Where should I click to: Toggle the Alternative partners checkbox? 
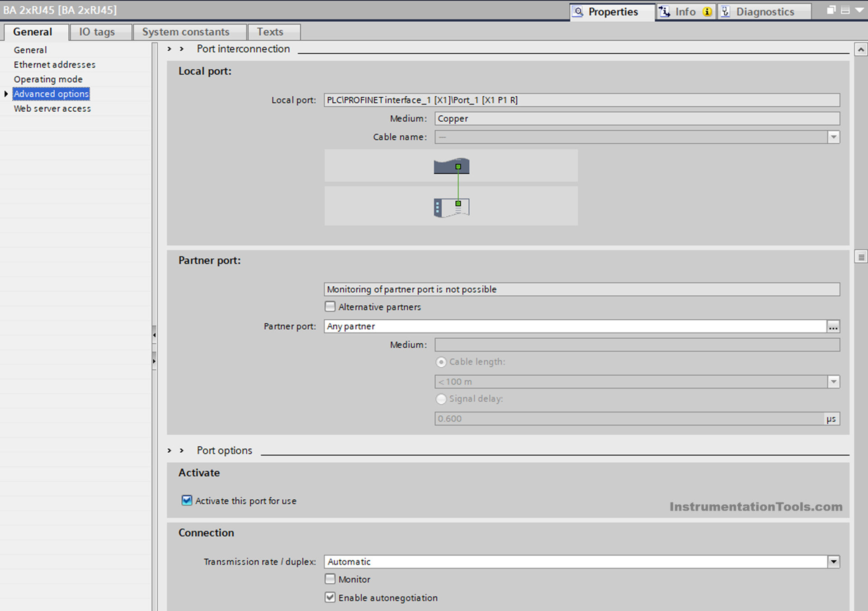[x=330, y=307]
